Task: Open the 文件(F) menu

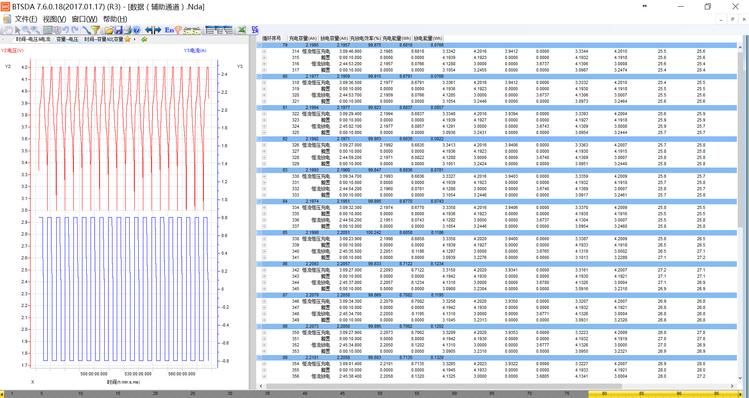Action: [x=26, y=19]
